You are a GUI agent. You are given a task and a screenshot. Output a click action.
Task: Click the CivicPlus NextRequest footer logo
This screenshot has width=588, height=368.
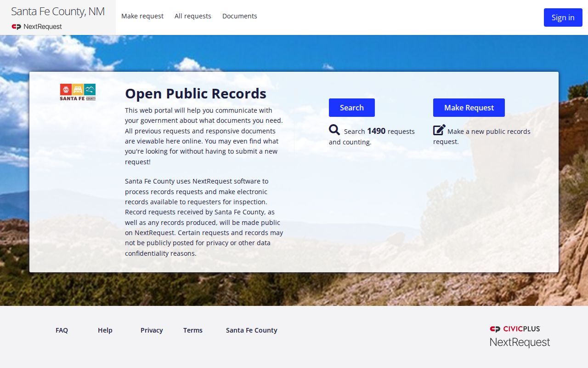click(x=520, y=336)
